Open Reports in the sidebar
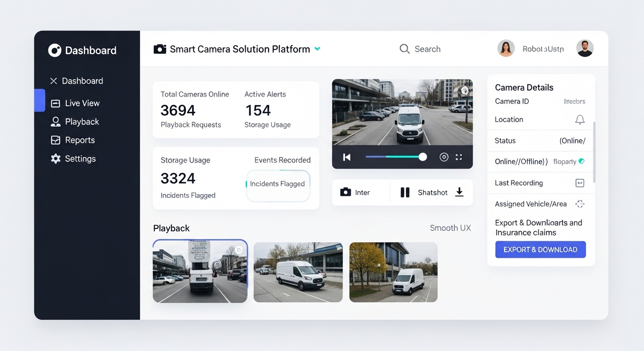This screenshot has width=644, height=351. click(x=80, y=140)
